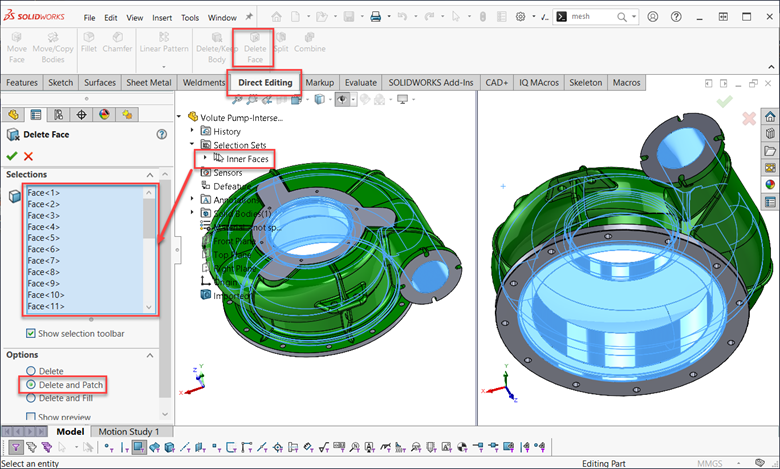Image resolution: width=780 pixels, height=469 pixels.
Task: Click the mesh command search field
Action: click(x=593, y=17)
